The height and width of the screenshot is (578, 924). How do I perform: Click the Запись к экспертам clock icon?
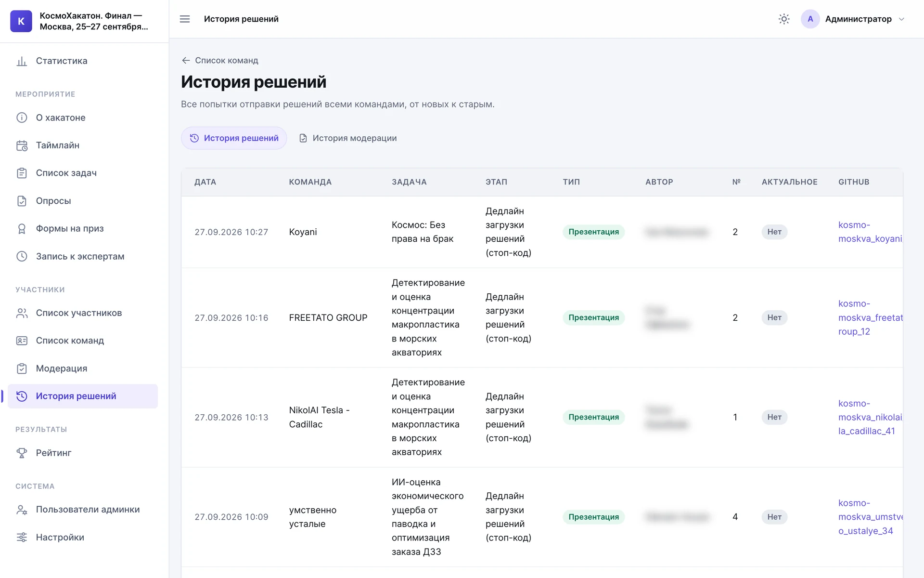click(x=22, y=256)
